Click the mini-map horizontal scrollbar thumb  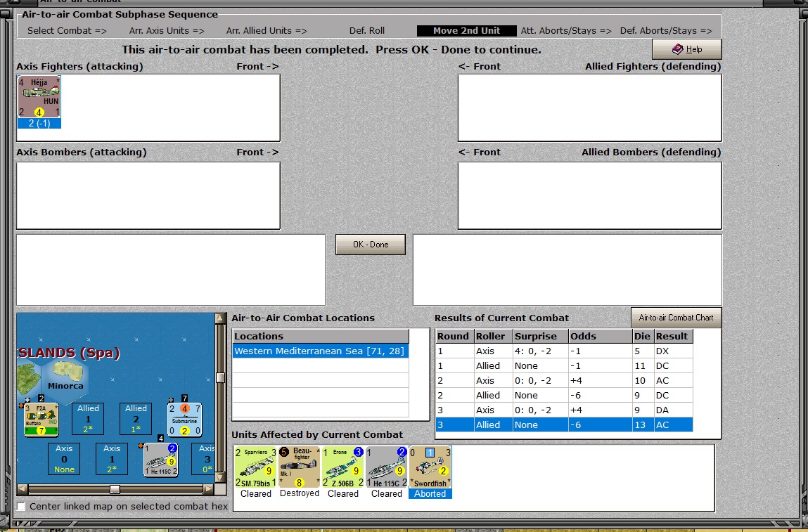click(x=115, y=488)
